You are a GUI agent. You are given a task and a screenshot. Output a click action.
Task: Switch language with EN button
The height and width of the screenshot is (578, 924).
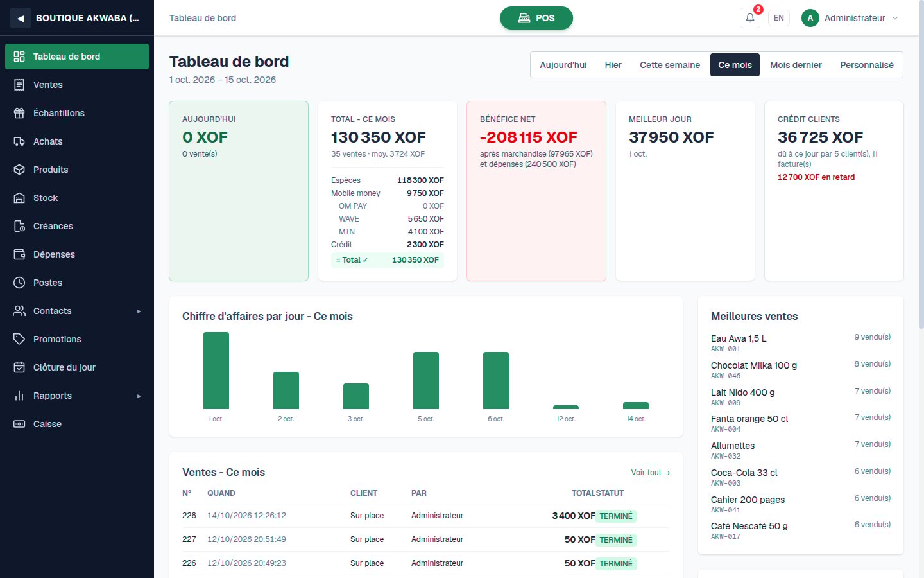[x=779, y=18]
